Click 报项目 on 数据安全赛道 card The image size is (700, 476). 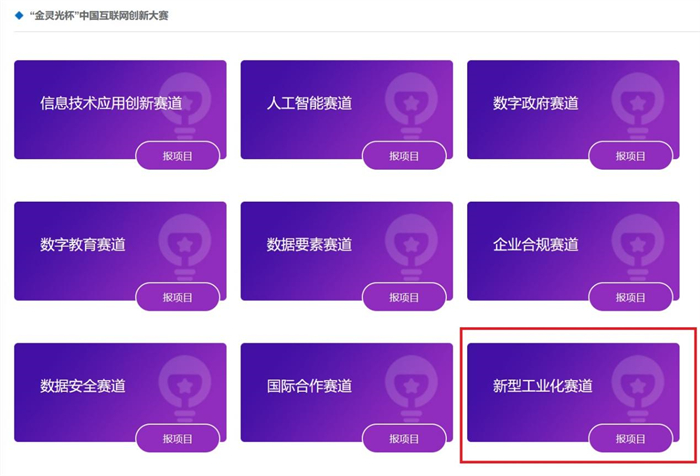(x=178, y=438)
